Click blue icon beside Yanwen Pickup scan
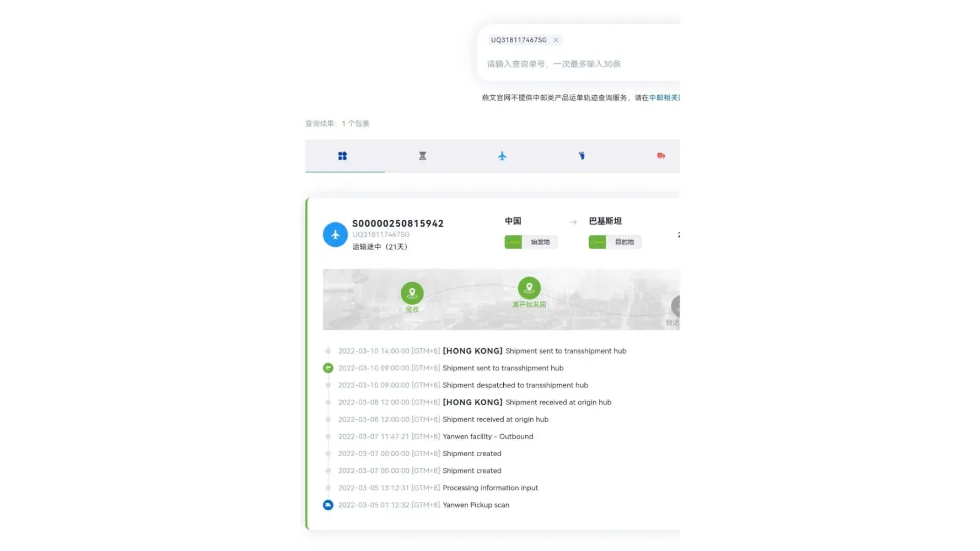This screenshot has width=980, height=551. tap(328, 505)
